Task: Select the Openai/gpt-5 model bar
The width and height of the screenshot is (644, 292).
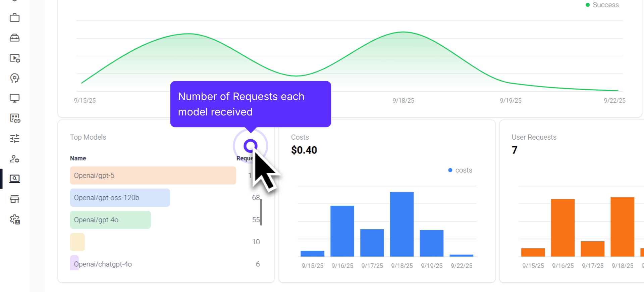Action: point(153,176)
